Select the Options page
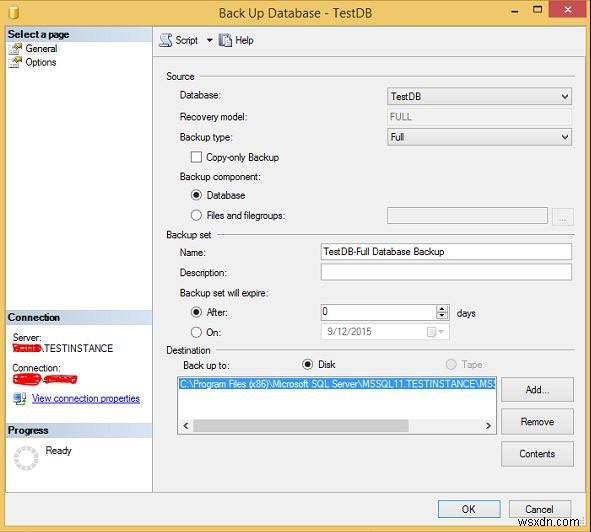Image resolution: width=591 pixels, height=532 pixels. pos(41,62)
